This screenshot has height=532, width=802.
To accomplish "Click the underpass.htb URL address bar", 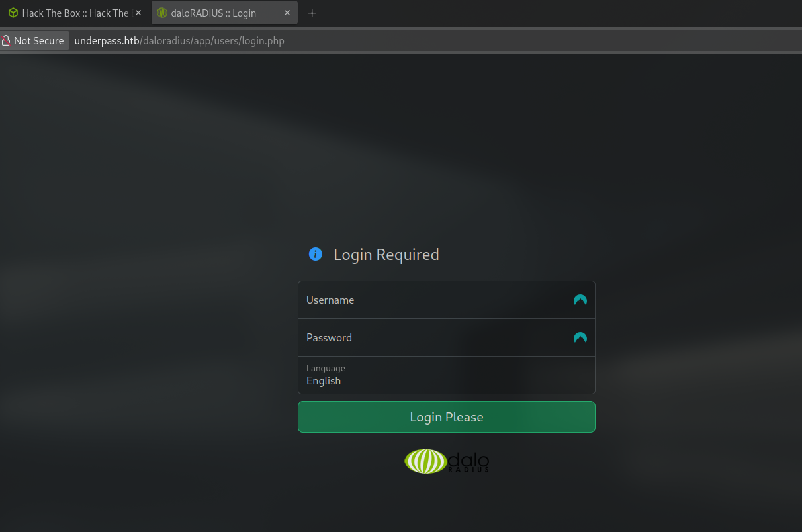I will click(179, 41).
